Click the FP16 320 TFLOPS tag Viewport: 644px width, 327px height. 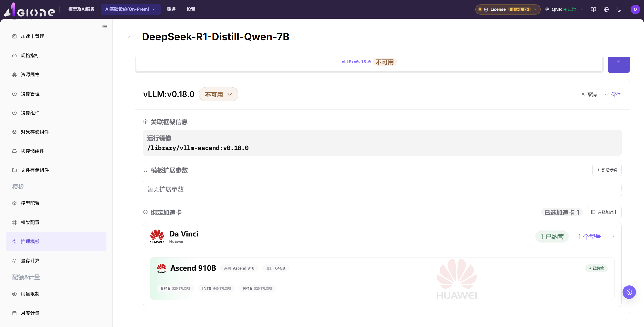click(x=257, y=288)
